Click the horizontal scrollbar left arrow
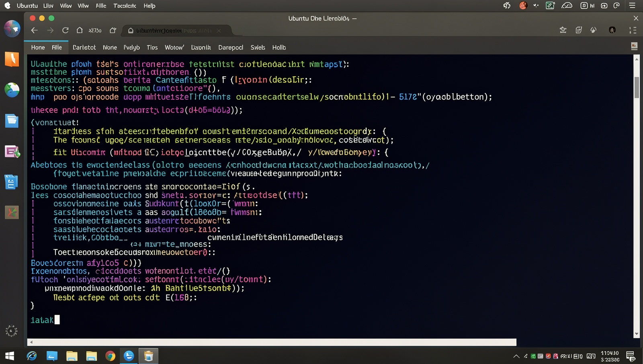Image resolution: width=643 pixels, height=364 pixels. [31, 342]
